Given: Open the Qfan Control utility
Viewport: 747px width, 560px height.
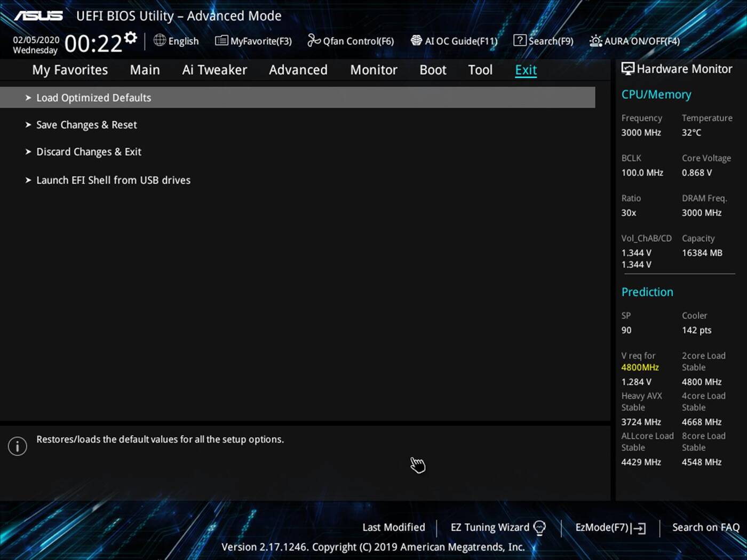Looking at the screenshot, I should (x=350, y=41).
